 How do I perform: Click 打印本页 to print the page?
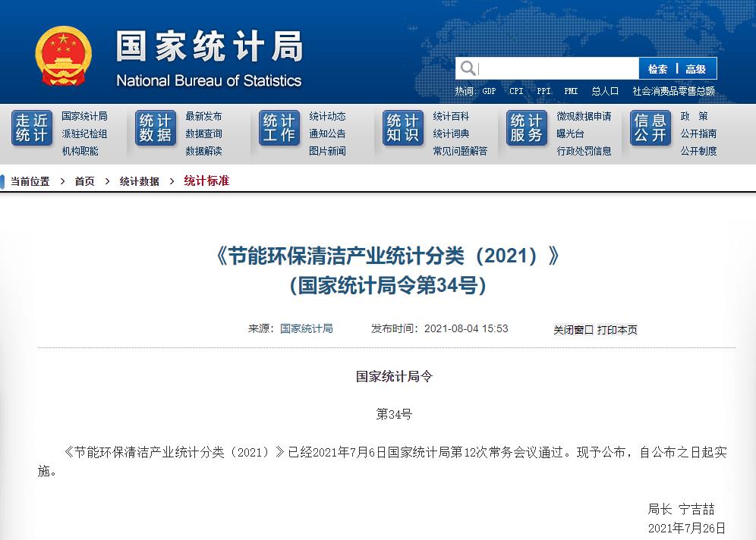(617, 330)
